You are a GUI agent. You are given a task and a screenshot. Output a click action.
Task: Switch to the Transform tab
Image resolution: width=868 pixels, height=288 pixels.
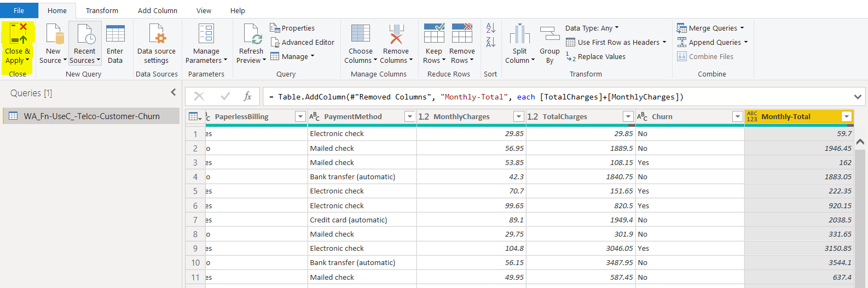pyautogui.click(x=102, y=10)
